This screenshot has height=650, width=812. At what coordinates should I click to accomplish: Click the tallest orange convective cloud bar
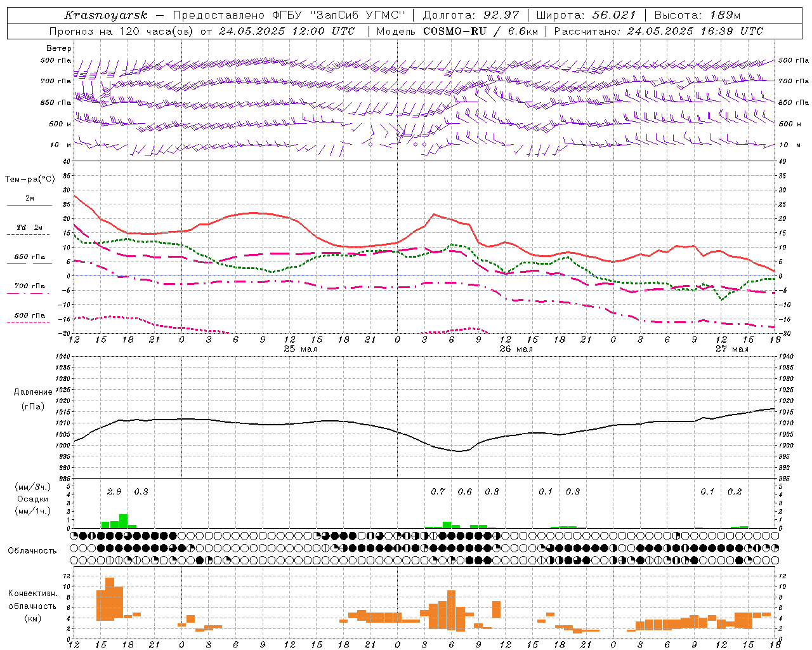point(110,599)
